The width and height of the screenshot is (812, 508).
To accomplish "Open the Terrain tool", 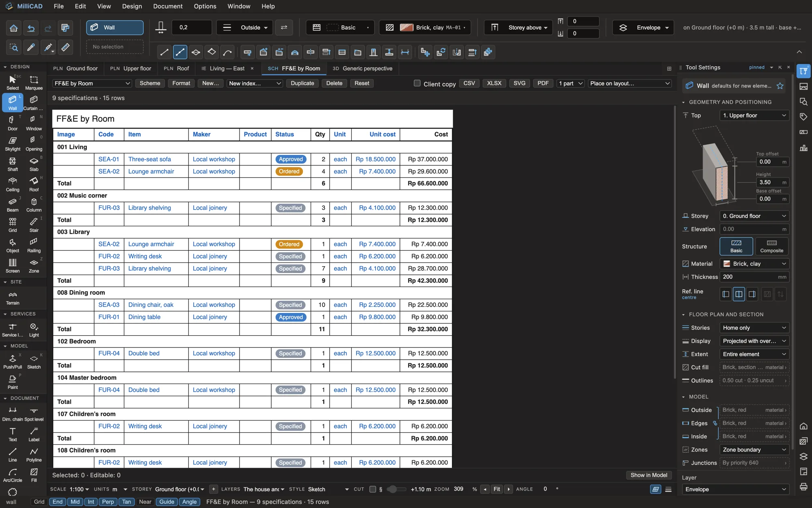I will point(13,297).
